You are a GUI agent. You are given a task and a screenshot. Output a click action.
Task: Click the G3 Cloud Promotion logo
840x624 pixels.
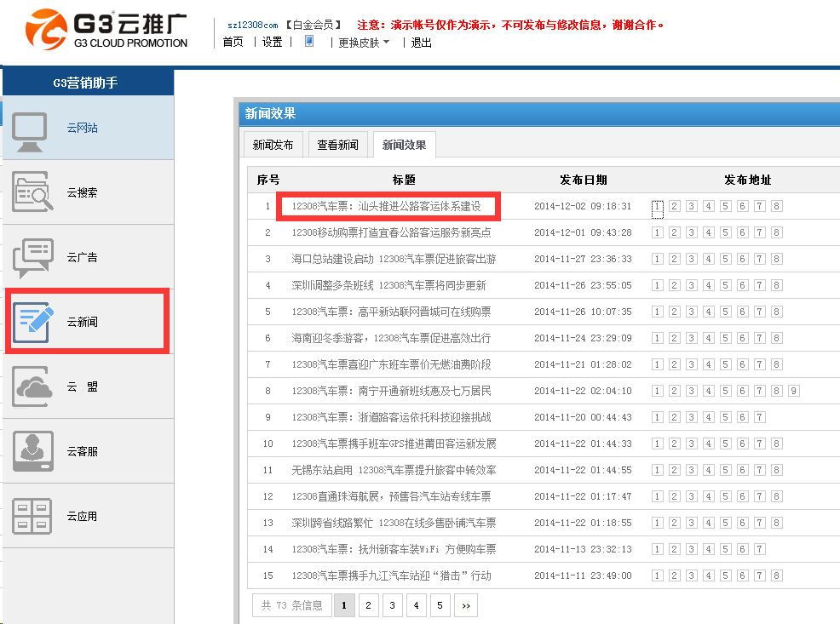point(106,30)
